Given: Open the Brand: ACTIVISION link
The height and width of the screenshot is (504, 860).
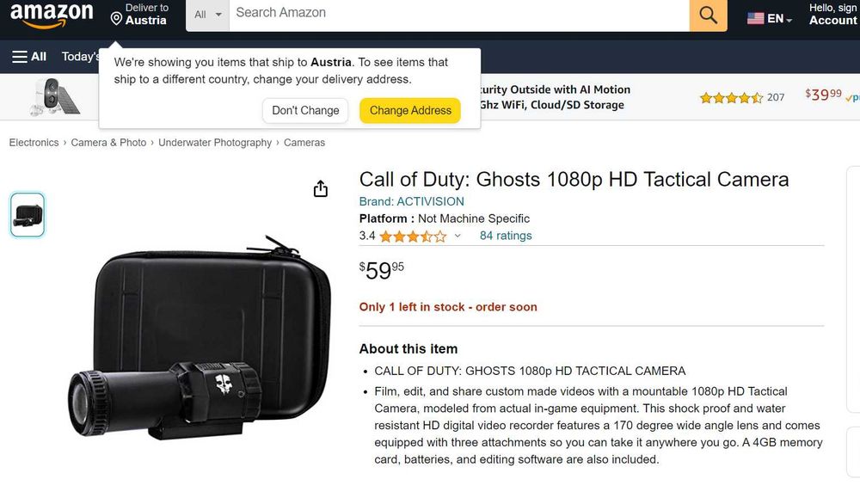Looking at the screenshot, I should (411, 201).
